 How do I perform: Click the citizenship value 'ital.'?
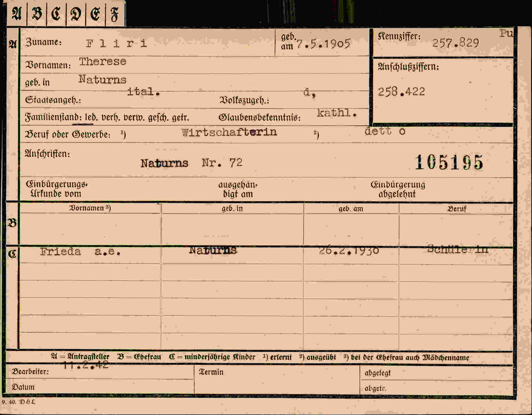click(143, 92)
